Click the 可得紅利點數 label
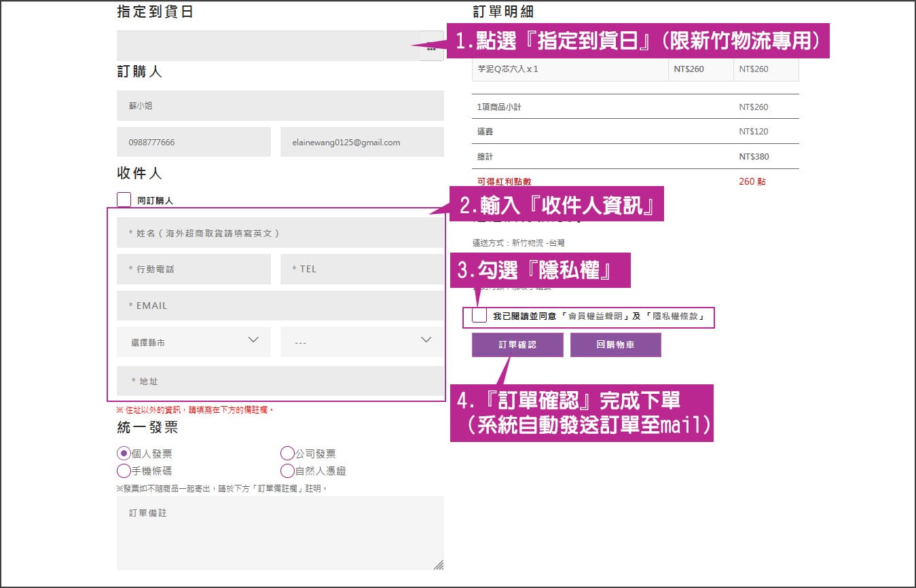 (504, 181)
